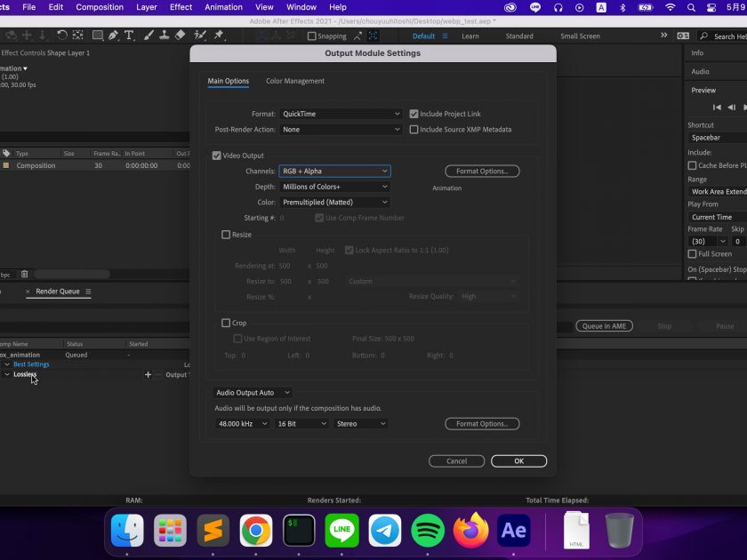Enable the Resize checkbox

pos(226,235)
